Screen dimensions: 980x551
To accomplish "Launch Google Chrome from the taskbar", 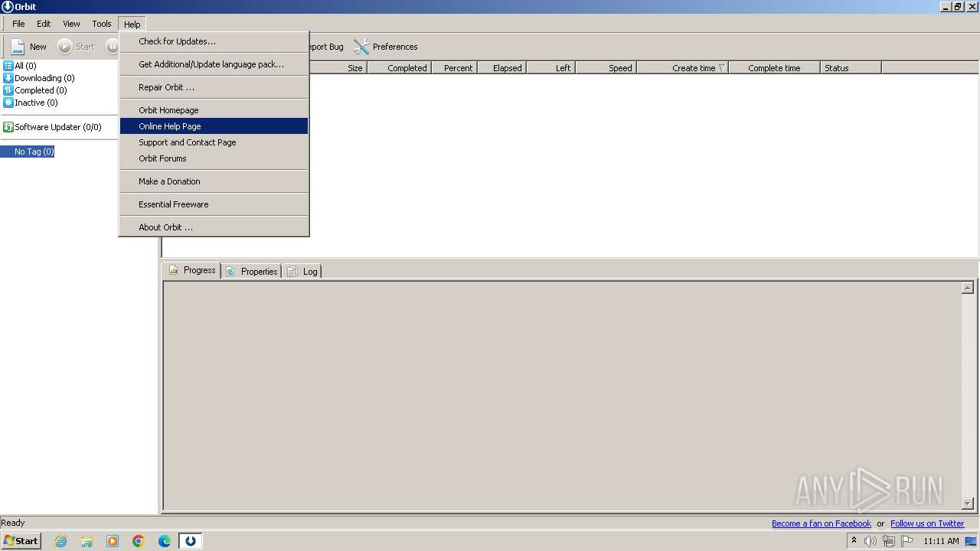I will click(x=139, y=541).
